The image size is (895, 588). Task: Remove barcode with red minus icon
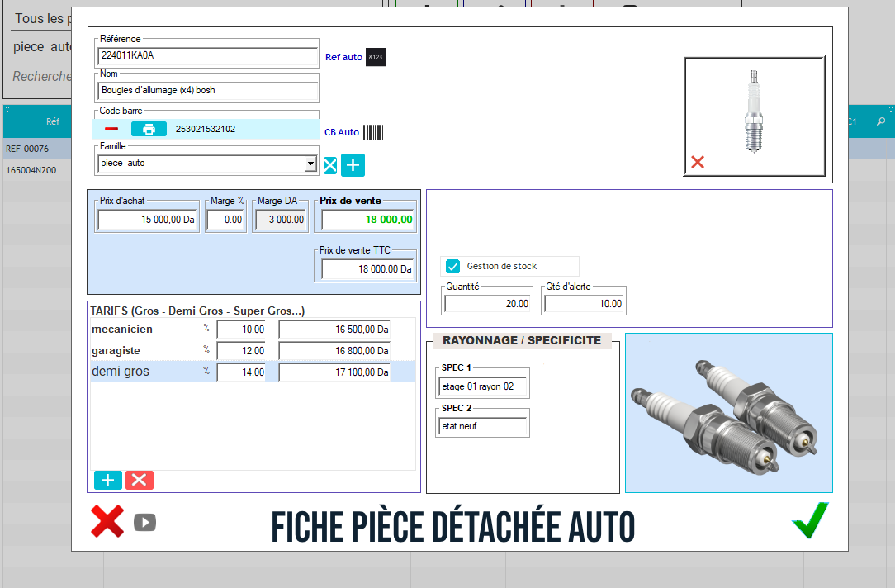point(111,129)
